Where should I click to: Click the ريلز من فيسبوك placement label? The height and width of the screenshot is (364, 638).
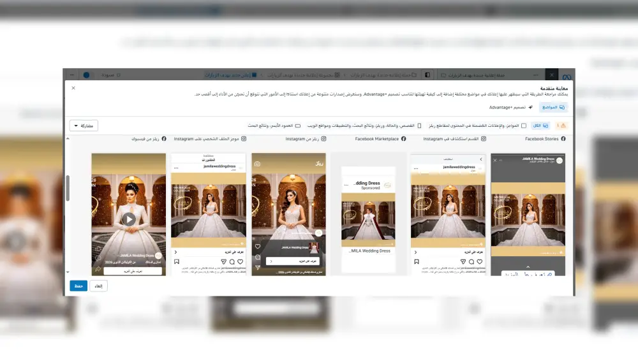tap(145, 139)
